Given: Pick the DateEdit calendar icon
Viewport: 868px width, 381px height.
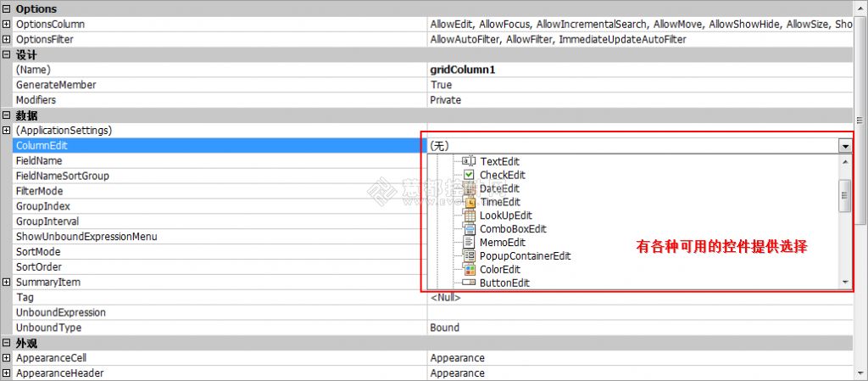Looking at the screenshot, I should tap(469, 188).
